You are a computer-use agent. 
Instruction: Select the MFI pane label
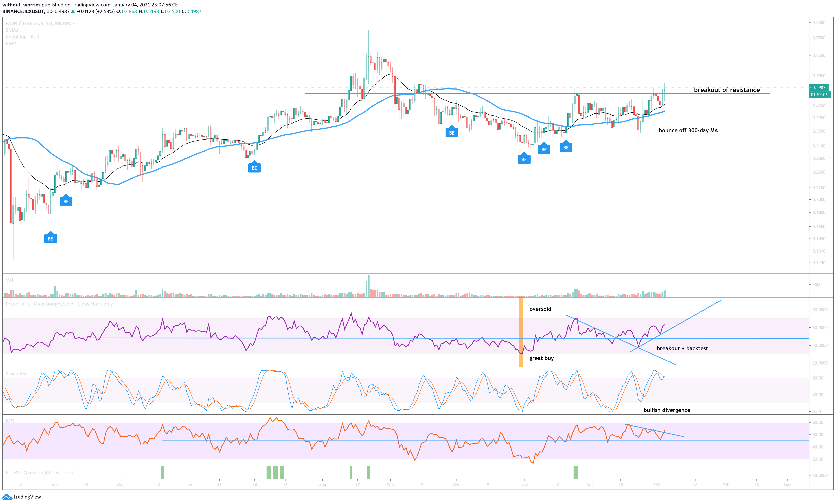(10, 421)
